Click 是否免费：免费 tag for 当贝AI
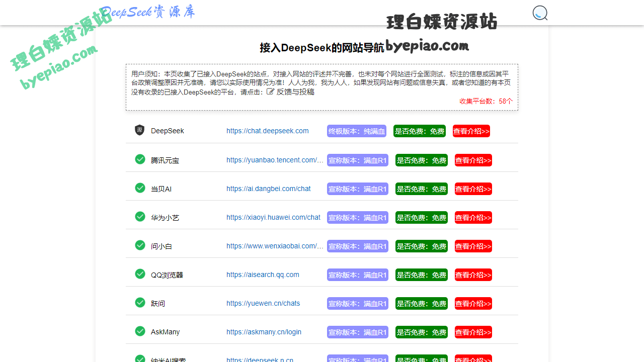644x362 pixels. point(422,189)
